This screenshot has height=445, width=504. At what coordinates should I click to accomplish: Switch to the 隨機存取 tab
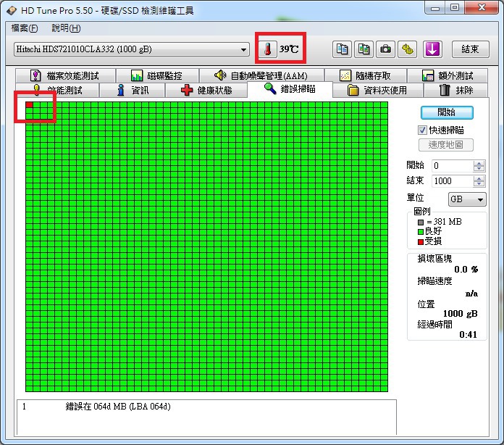[366, 75]
